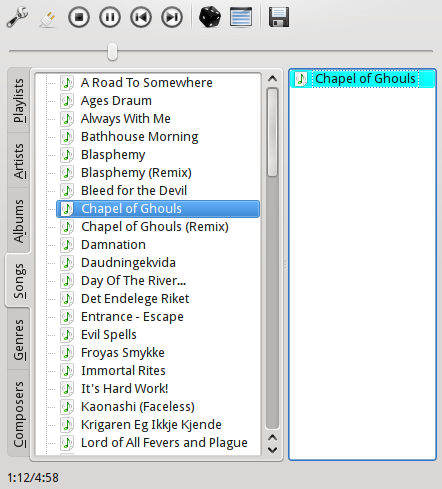Image resolution: width=442 pixels, height=489 pixels.
Task: Switch to the Artists tab
Action: click(x=19, y=161)
